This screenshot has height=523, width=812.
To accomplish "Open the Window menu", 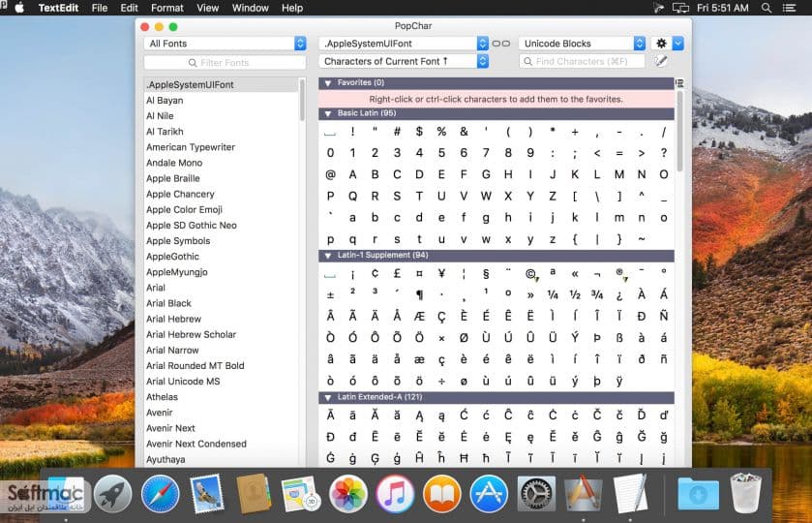I will coord(250,8).
